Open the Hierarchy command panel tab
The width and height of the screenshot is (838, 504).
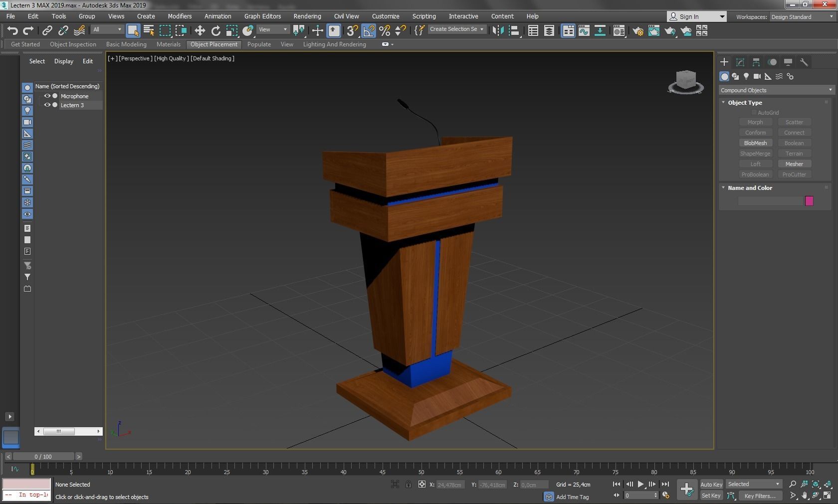pos(756,62)
